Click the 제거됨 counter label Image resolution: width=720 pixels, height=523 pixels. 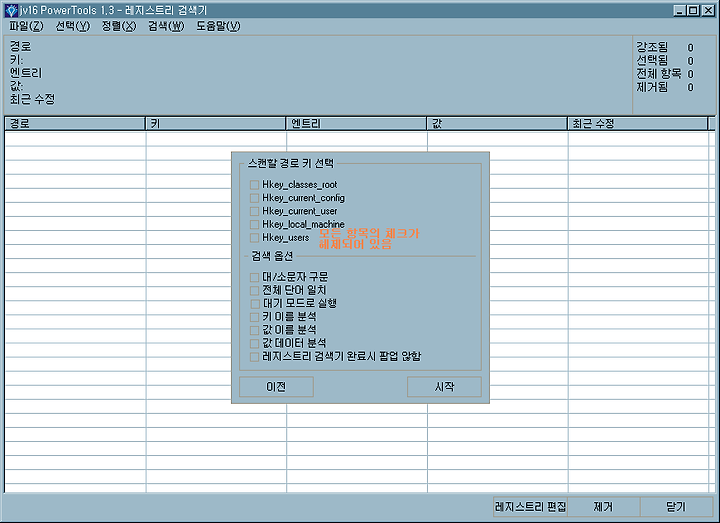tap(652, 87)
